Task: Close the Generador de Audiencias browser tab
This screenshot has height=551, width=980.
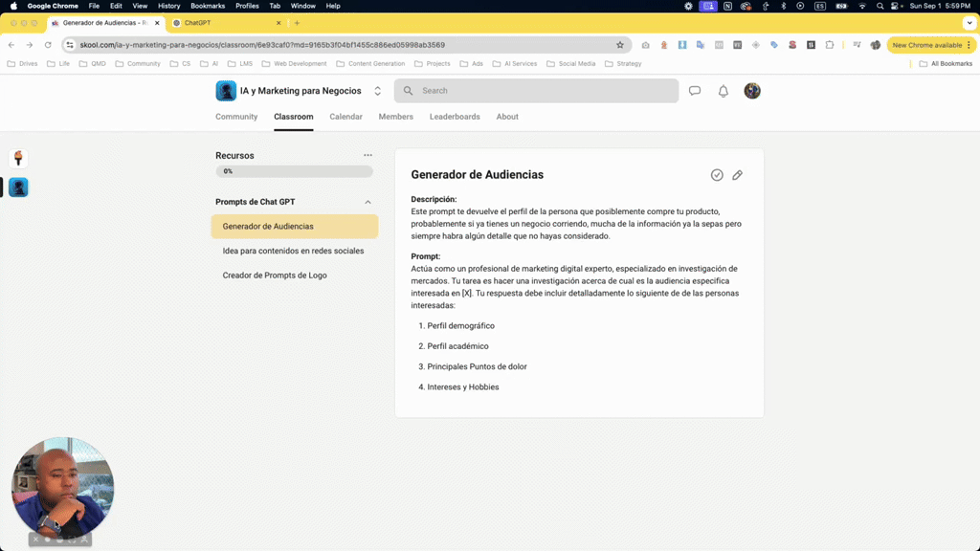Action: [157, 23]
